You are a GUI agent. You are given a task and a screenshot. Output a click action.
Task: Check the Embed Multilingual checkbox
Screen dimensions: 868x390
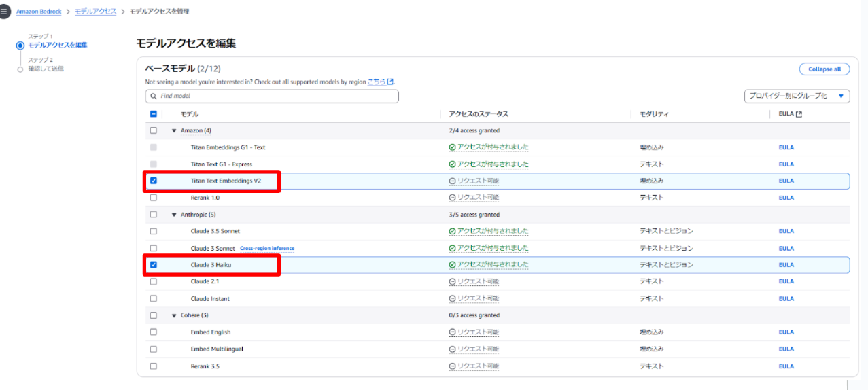coord(153,349)
